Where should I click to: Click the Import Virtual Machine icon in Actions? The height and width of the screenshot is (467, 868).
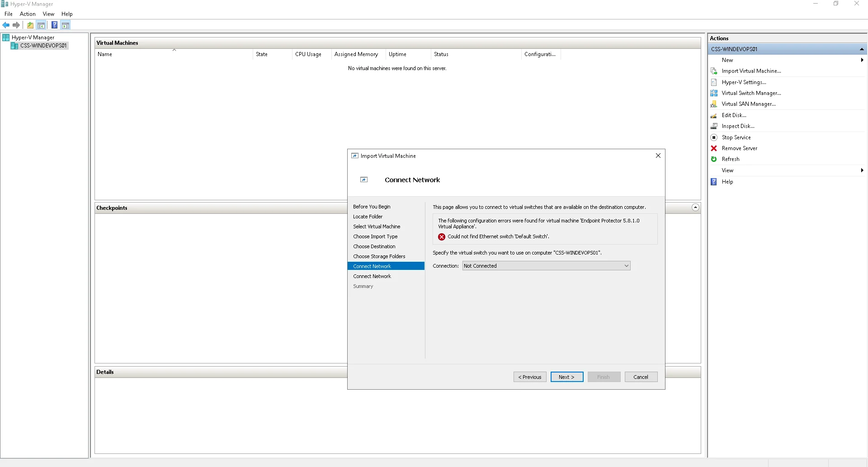tap(714, 71)
